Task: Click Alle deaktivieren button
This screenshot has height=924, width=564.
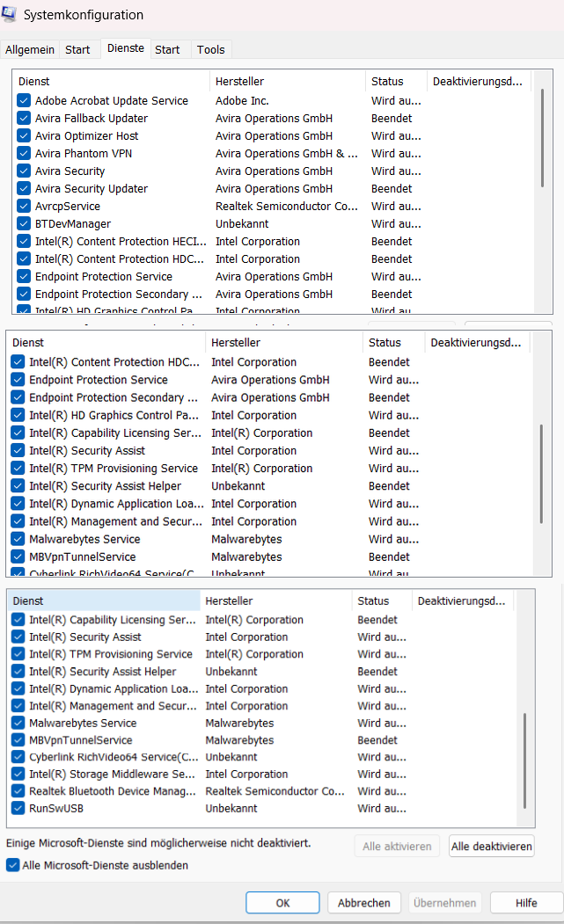Action: (x=492, y=847)
